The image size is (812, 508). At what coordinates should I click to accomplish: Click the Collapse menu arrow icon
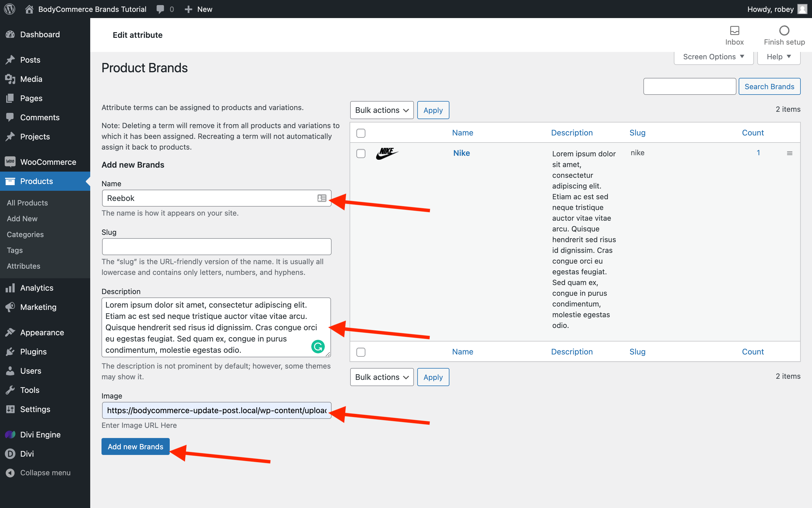tap(10, 472)
